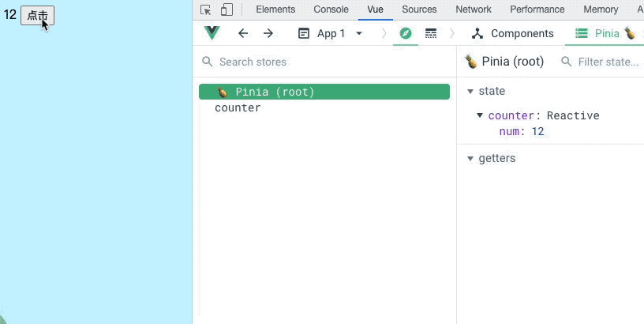Click the 点击 button on the page
Image resolution: width=644 pixels, height=324 pixels.
pos(37,16)
